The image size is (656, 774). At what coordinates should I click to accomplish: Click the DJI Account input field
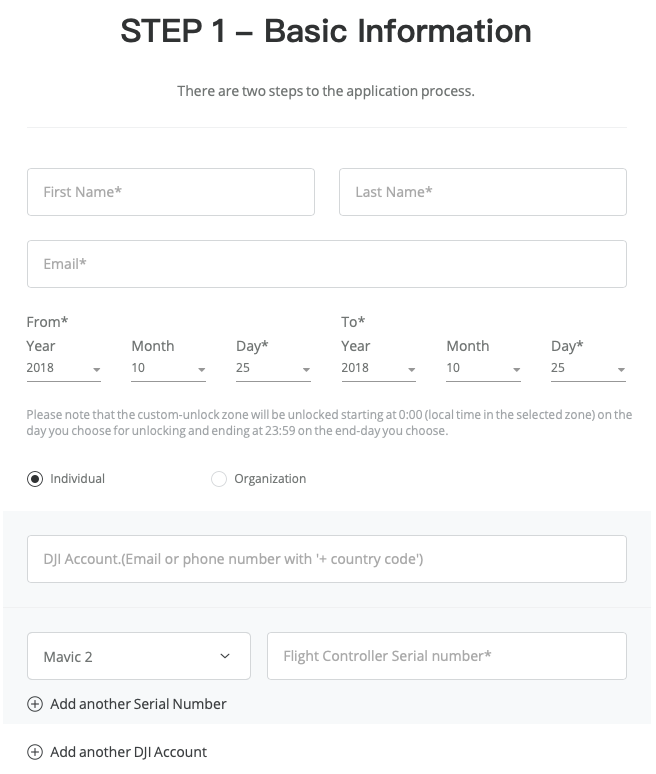pyautogui.click(x=327, y=559)
